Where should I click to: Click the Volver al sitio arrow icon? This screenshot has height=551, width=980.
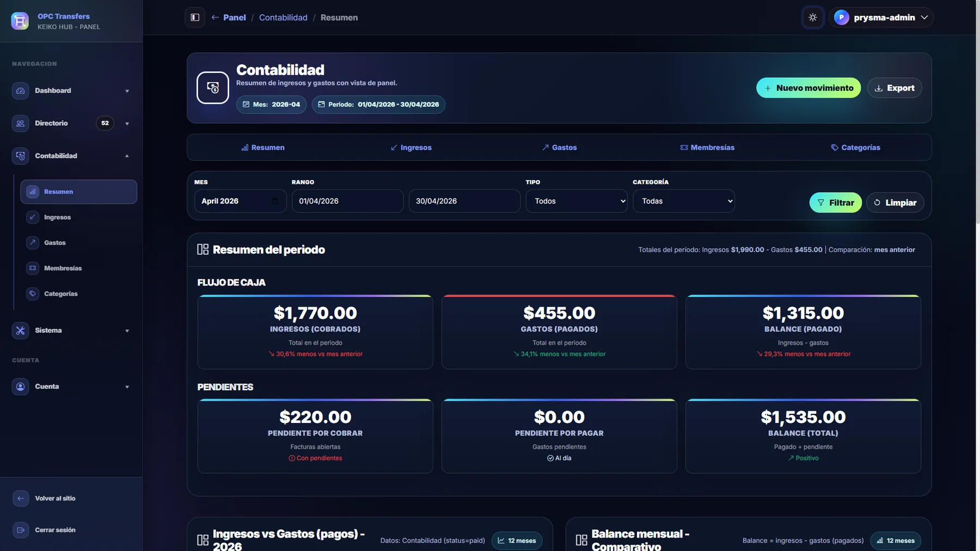pos(21,498)
